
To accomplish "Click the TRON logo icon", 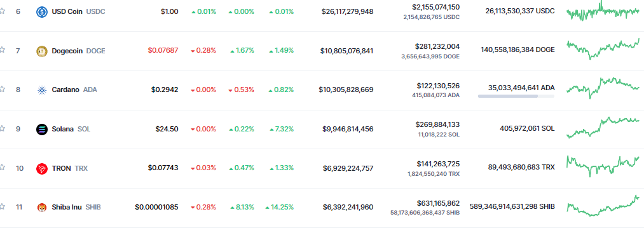I will pos(42,168).
